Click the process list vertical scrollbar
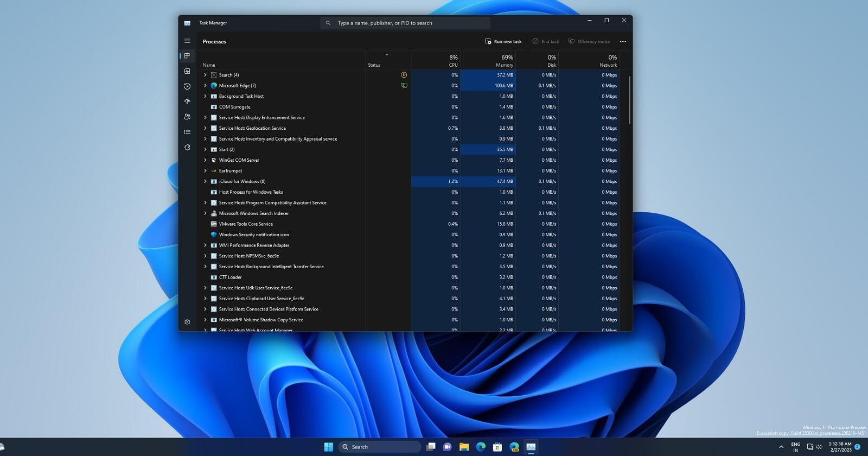868x456 pixels. pyautogui.click(x=630, y=100)
